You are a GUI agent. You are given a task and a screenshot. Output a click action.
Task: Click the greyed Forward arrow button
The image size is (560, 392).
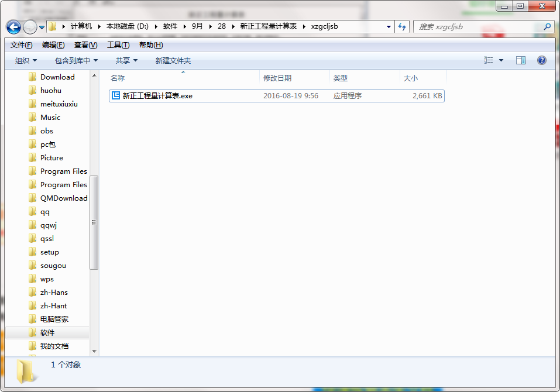pos(30,27)
